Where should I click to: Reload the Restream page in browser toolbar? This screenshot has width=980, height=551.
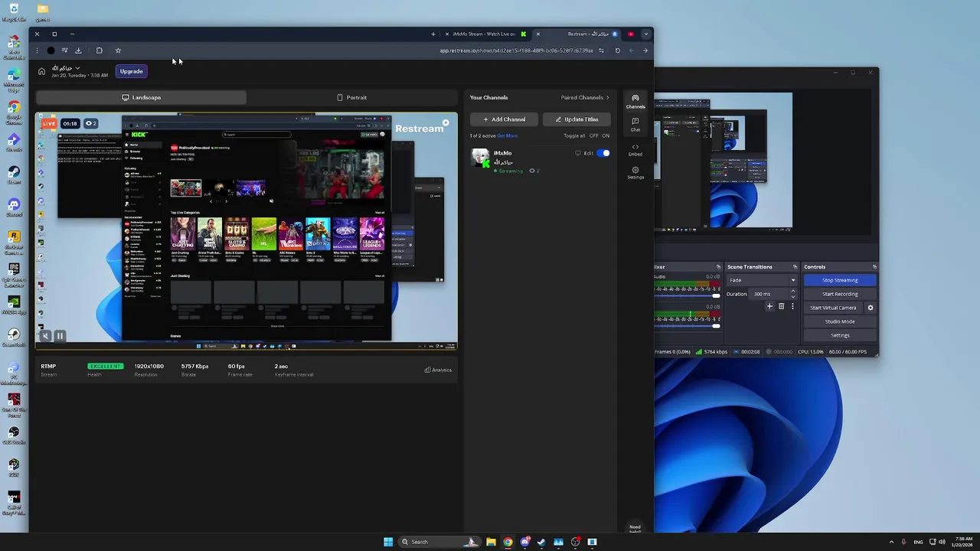pos(618,51)
